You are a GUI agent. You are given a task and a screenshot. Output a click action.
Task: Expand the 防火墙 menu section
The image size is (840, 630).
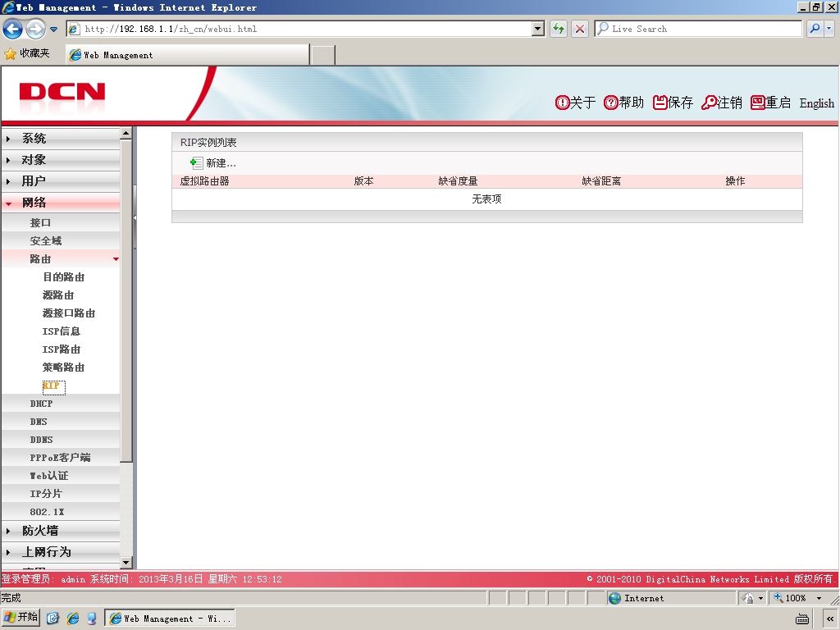point(61,531)
